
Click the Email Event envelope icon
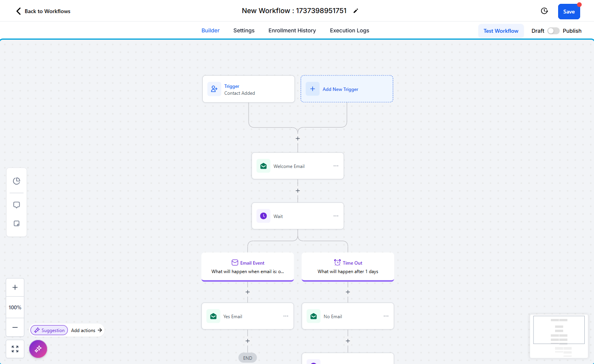pyautogui.click(x=235, y=263)
